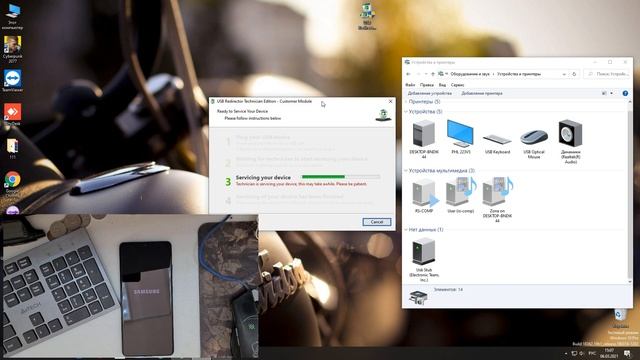Click the 'Ready to Service Your Device' header
This screenshot has width=640, height=360.
tap(242, 111)
